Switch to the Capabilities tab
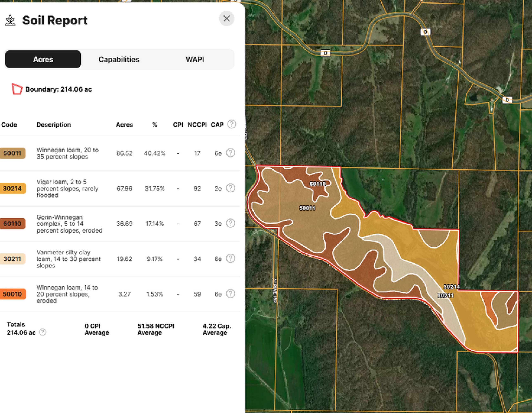 119,59
